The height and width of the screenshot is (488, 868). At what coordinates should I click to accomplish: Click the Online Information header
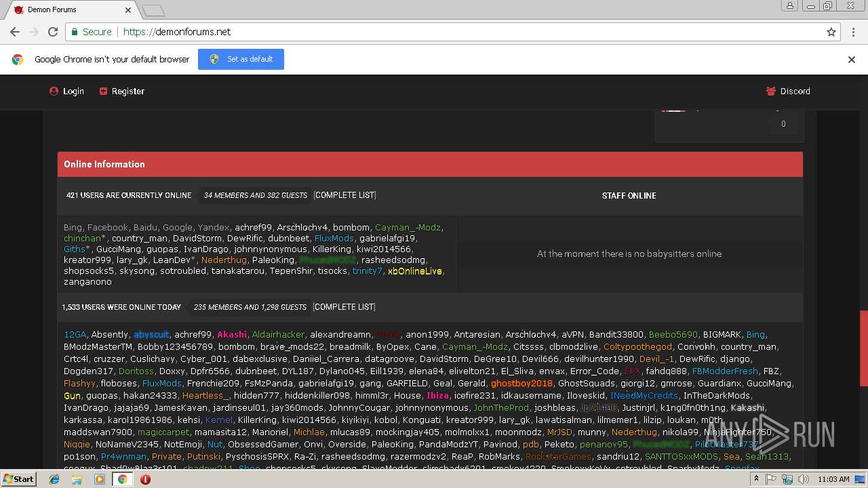point(430,165)
